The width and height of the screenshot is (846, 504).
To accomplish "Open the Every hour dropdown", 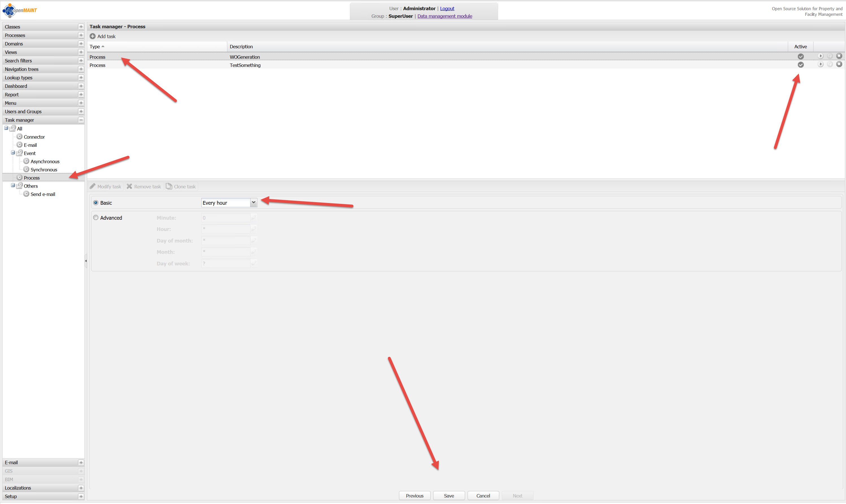I will click(x=253, y=202).
